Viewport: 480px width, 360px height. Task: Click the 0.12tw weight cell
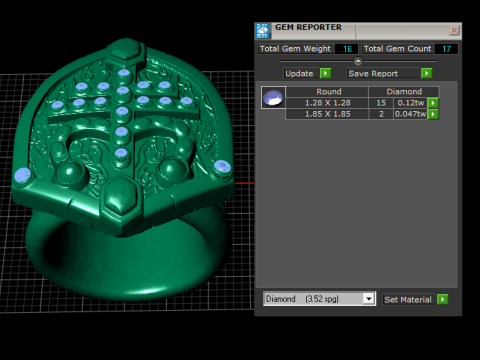tap(410, 103)
